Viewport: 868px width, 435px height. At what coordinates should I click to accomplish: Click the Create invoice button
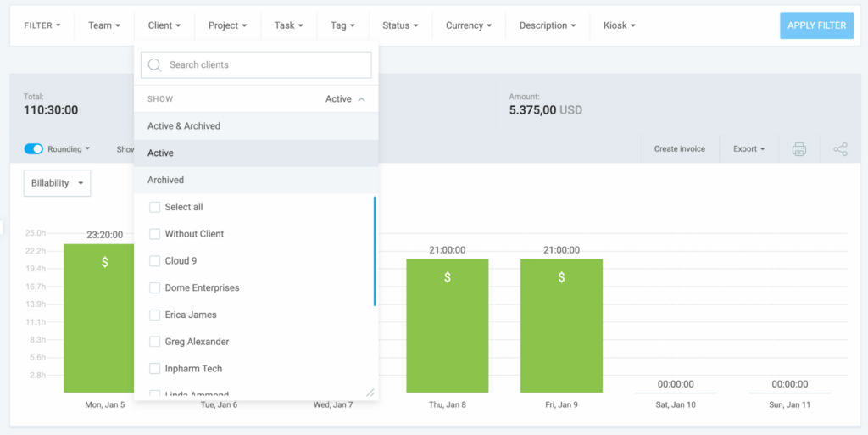pyautogui.click(x=679, y=149)
